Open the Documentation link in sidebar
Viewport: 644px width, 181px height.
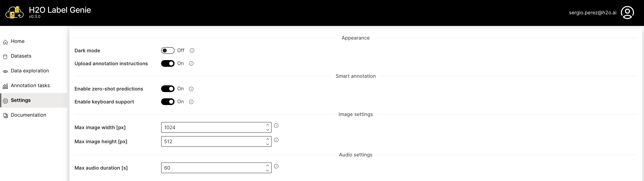pyautogui.click(x=28, y=115)
